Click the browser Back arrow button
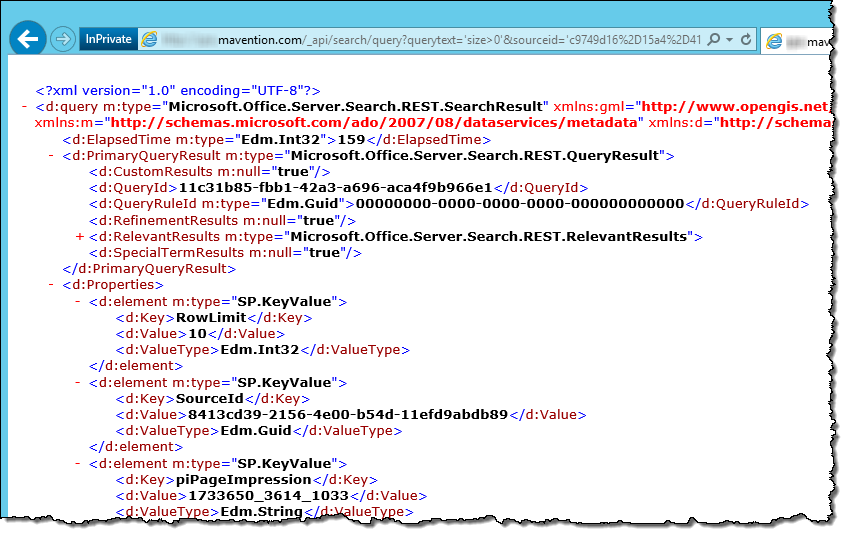Image resolution: width=846 pixels, height=534 pixels. pos(28,39)
